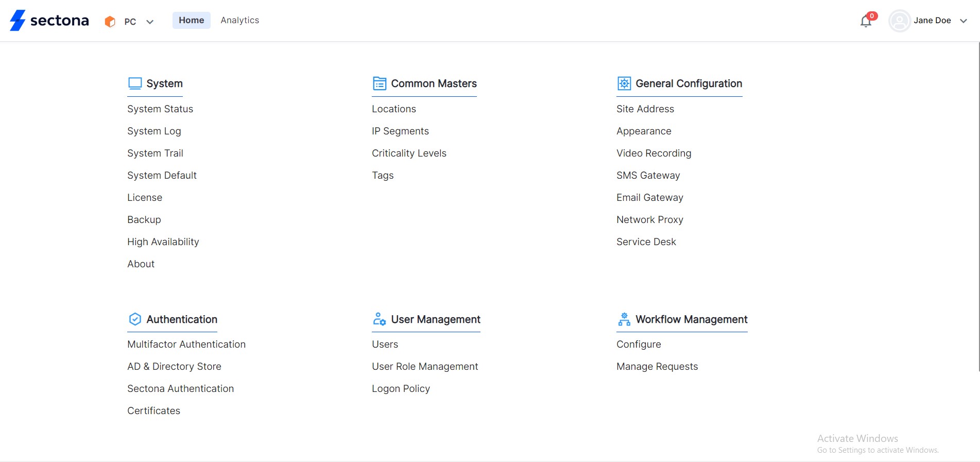The image size is (980, 462).
Task: Open the notifications bell
Action: pyautogui.click(x=866, y=21)
